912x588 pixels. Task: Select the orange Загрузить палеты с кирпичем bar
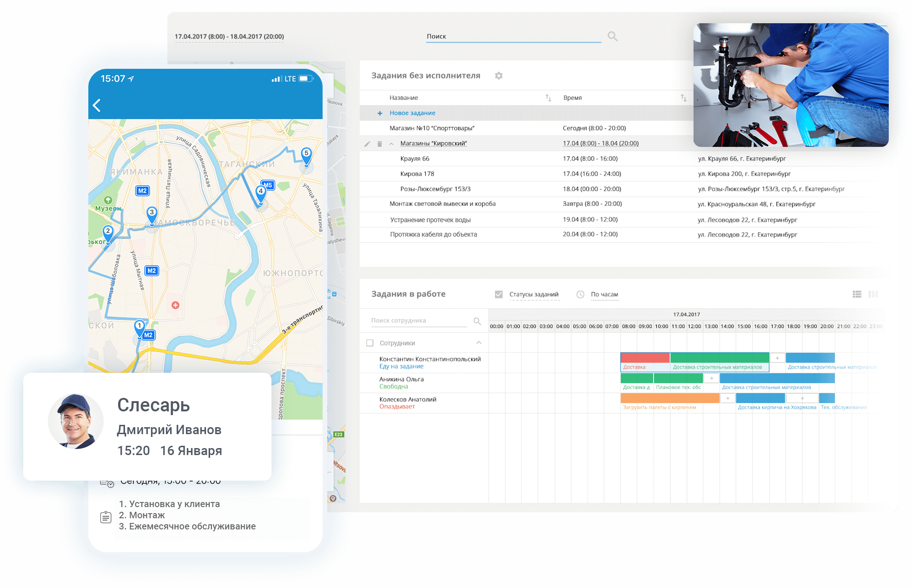click(x=670, y=398)
